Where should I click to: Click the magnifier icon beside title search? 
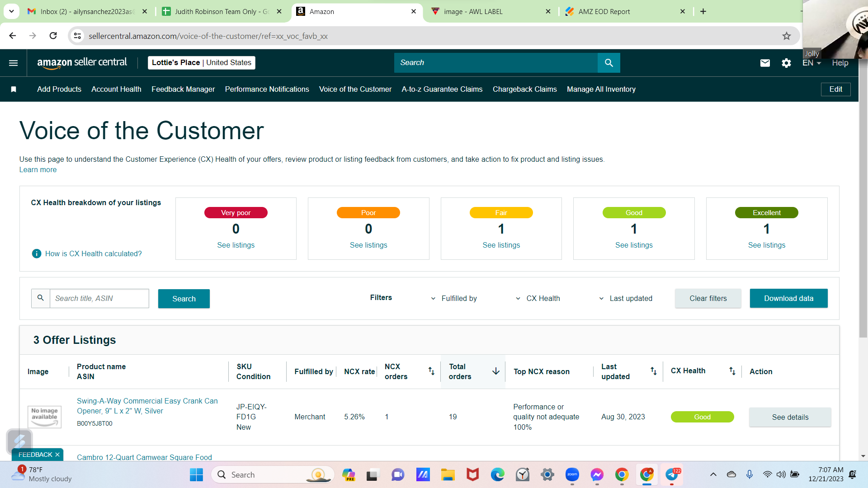[x=41, y=298]
